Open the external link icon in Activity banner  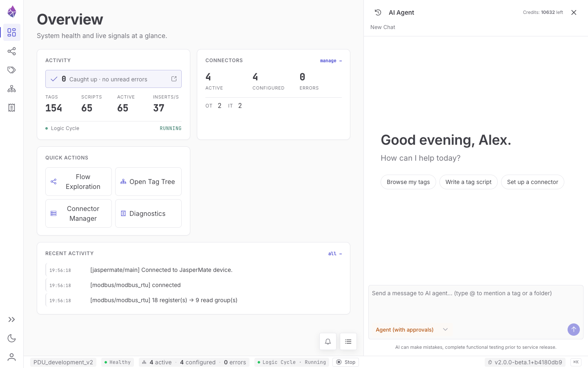(x=174, y=79)
